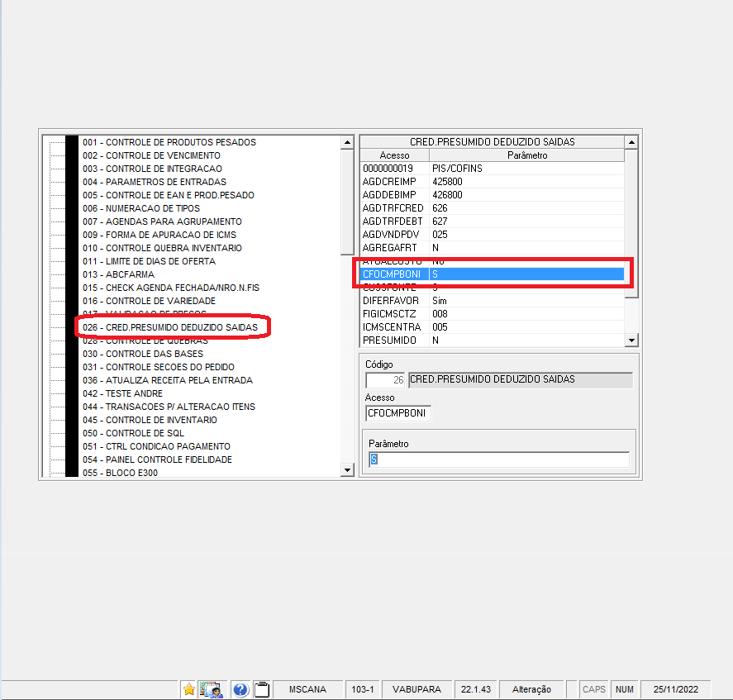Click the Código number field showing 26
Viewport: 733px width, 700px height.
385,379
